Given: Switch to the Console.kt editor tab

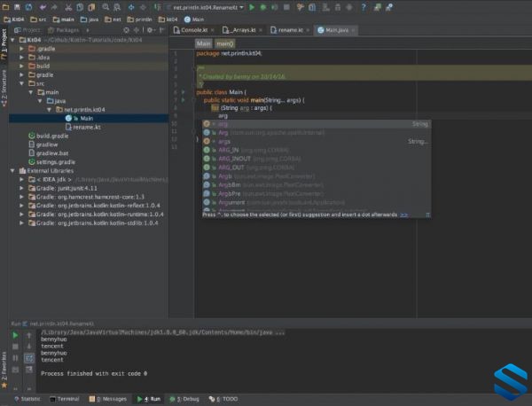Looking at the screenshot, I should (x=193, y=30).
